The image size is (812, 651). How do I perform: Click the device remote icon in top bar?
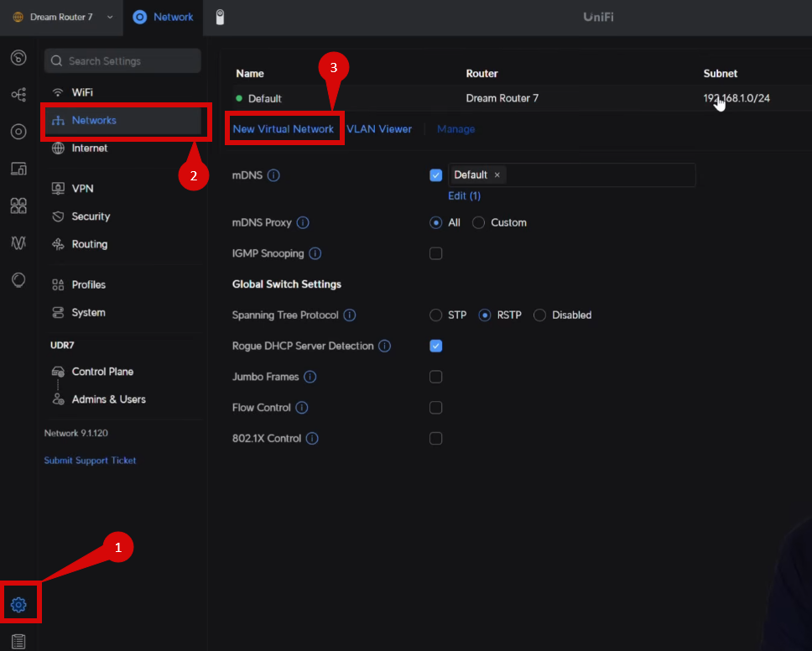click(x=220, y=17)
